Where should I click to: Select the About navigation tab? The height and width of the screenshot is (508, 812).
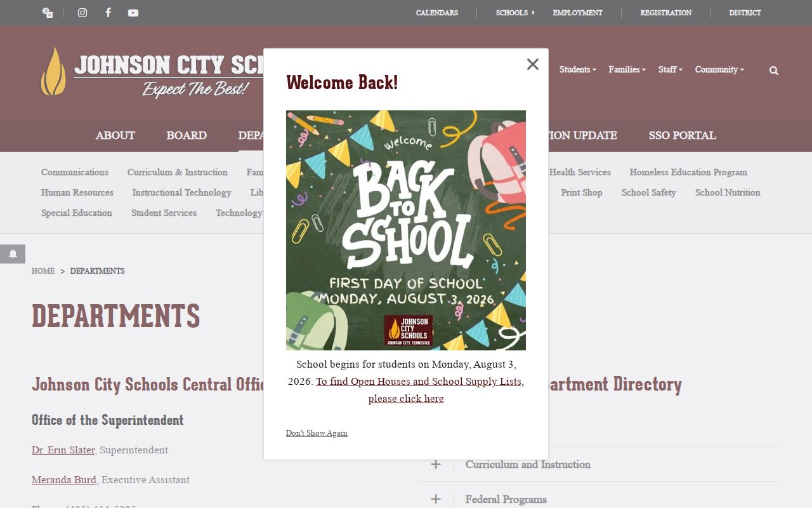[115, 135]
